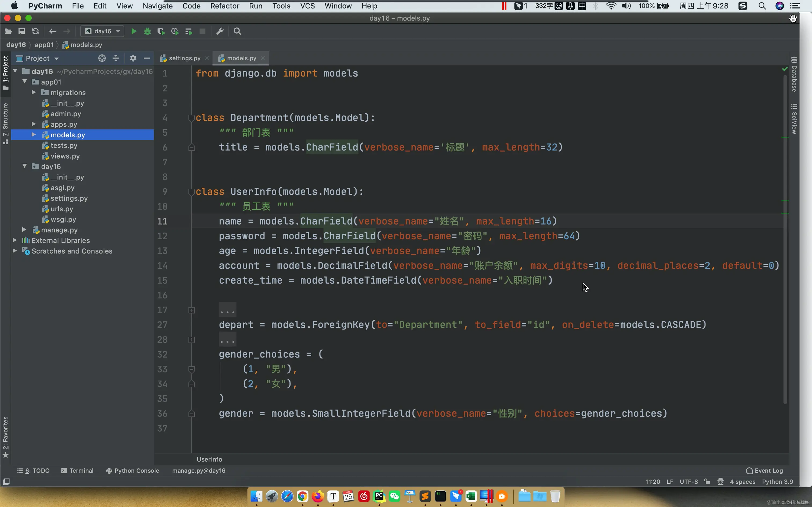Click the Synchronize reload icon in the toolbar
Image resolution: width=812 pixels, height=507 pixels.
point(35,31)
